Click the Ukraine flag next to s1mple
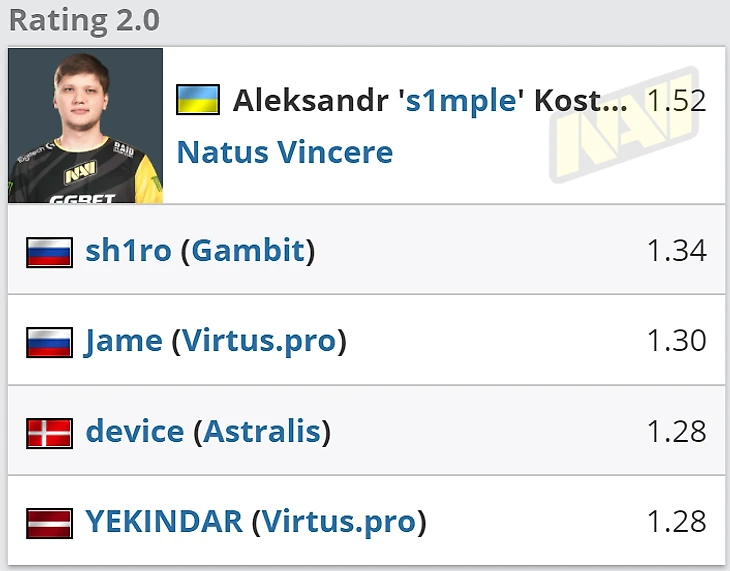The width and height of the screenshot is (730, 571). (x=197, y=99)
